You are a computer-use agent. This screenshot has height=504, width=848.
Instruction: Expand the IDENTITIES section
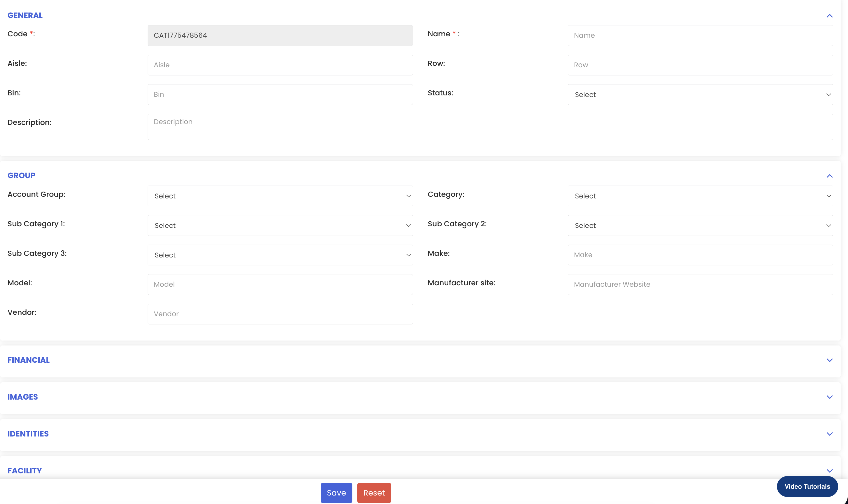coord(829,434)
